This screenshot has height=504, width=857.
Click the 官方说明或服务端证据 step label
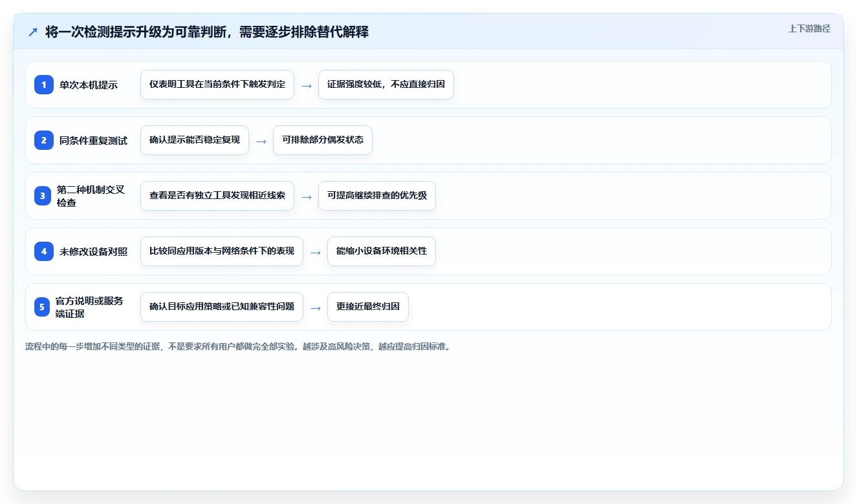[x=89, y=307]
